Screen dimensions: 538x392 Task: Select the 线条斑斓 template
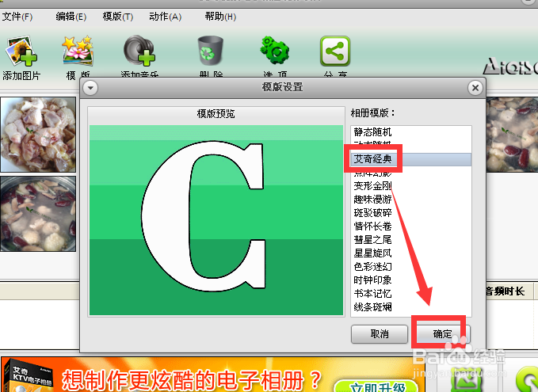(411, 307)
